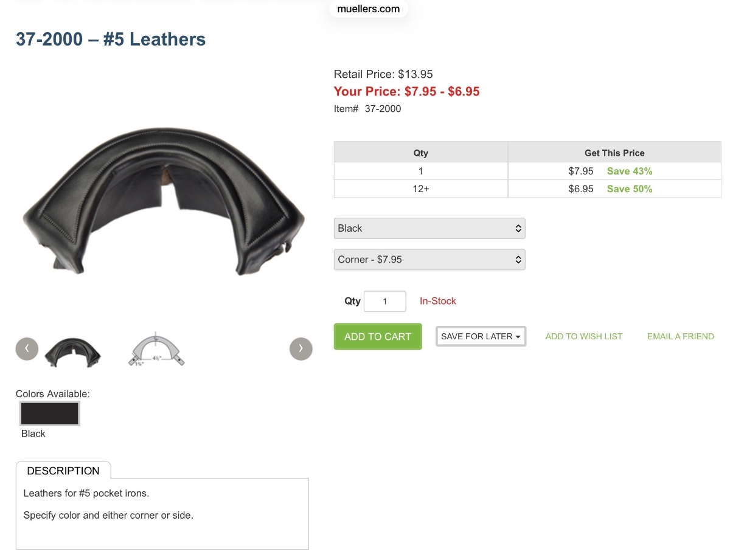This screenshot has height=560, width=730.
Task: Click the Your Price range text
Action: pos(407,92)
